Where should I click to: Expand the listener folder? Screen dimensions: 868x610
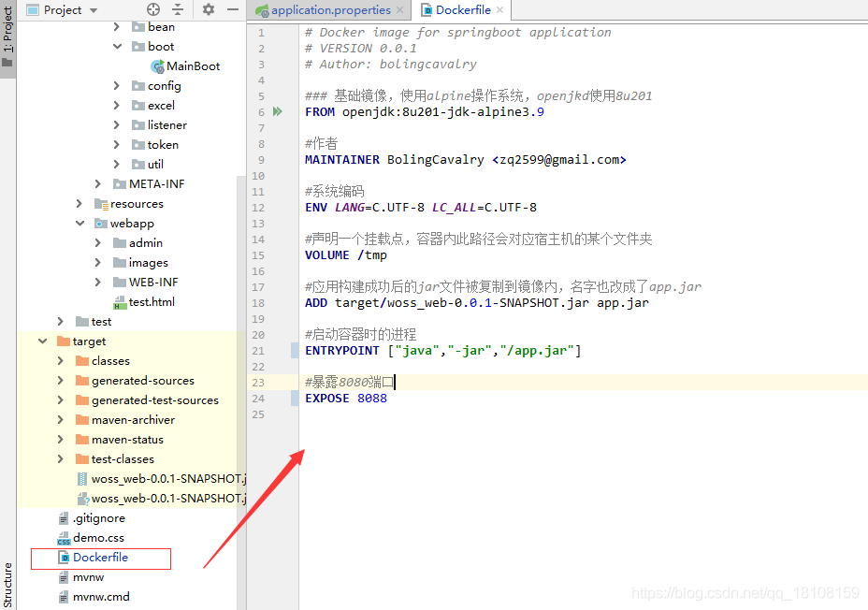(116, 125)
